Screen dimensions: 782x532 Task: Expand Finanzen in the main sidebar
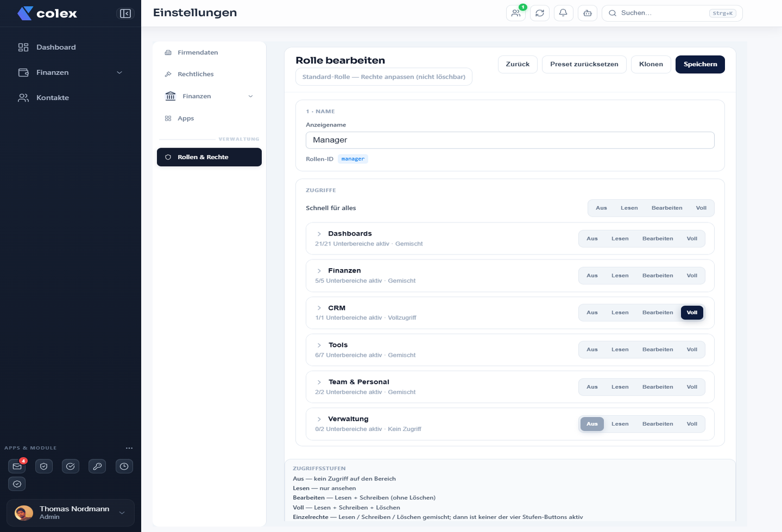[71, 73]
